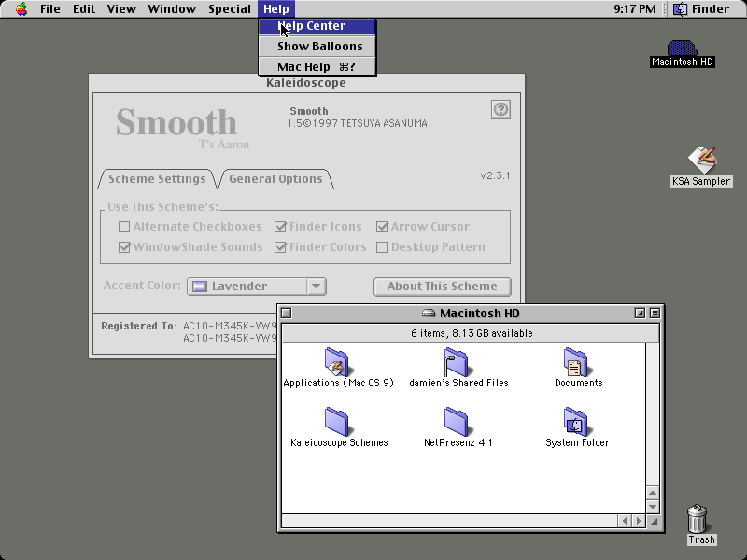Open the View menu
Screen dimensions: 747x560
[x=121, y=8]
